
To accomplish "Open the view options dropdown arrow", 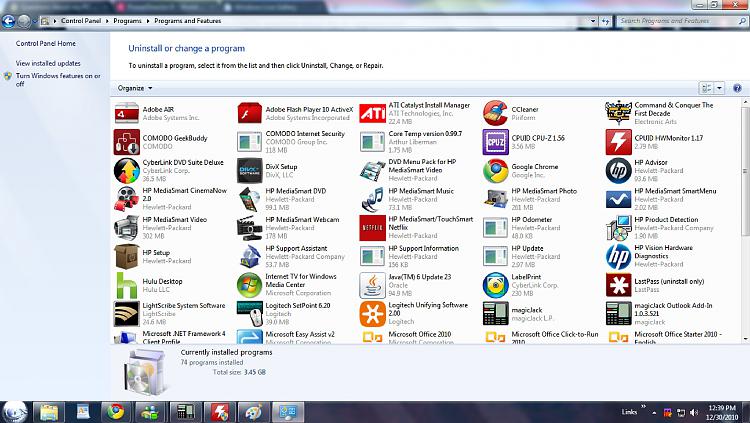I will tap(719, 88).
